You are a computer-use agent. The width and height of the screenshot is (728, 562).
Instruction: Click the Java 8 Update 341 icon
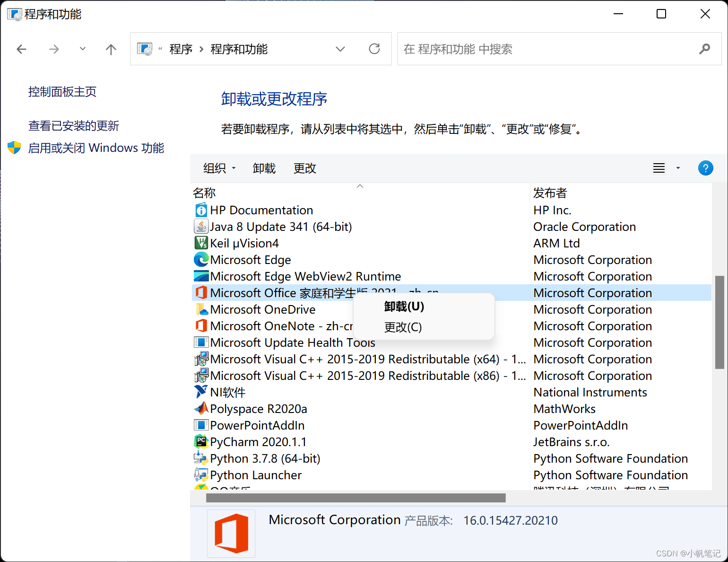point(201,227)
